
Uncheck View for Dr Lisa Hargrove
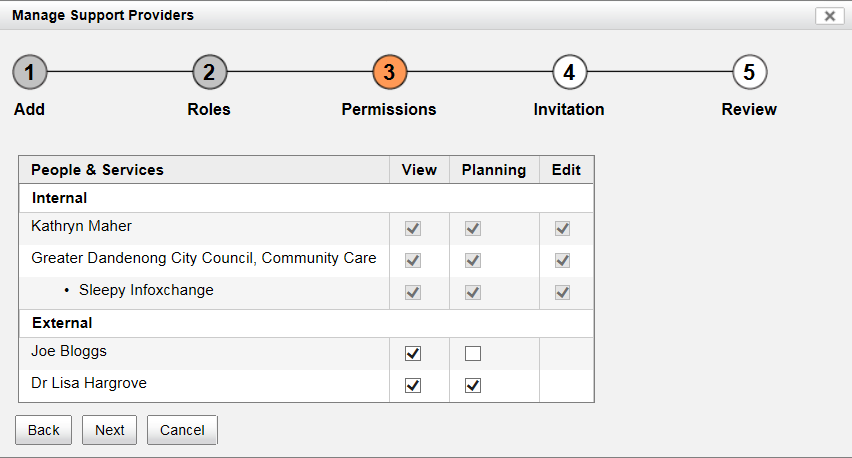tap(413, 385)
